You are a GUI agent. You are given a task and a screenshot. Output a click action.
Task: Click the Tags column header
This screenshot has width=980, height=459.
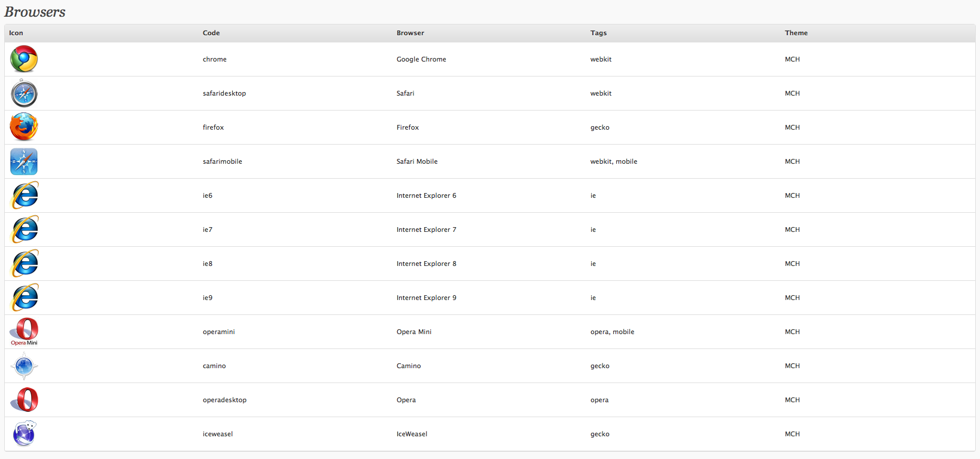(598, 33)
